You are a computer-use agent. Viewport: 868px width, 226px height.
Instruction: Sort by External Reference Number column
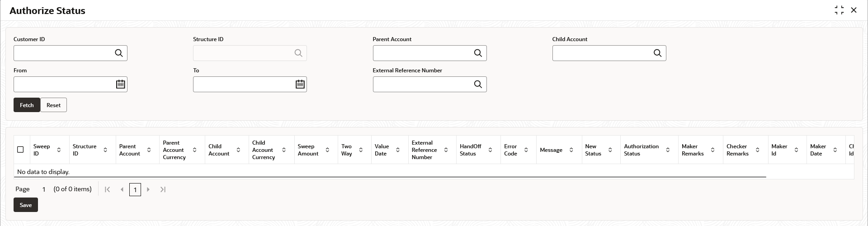446,150
